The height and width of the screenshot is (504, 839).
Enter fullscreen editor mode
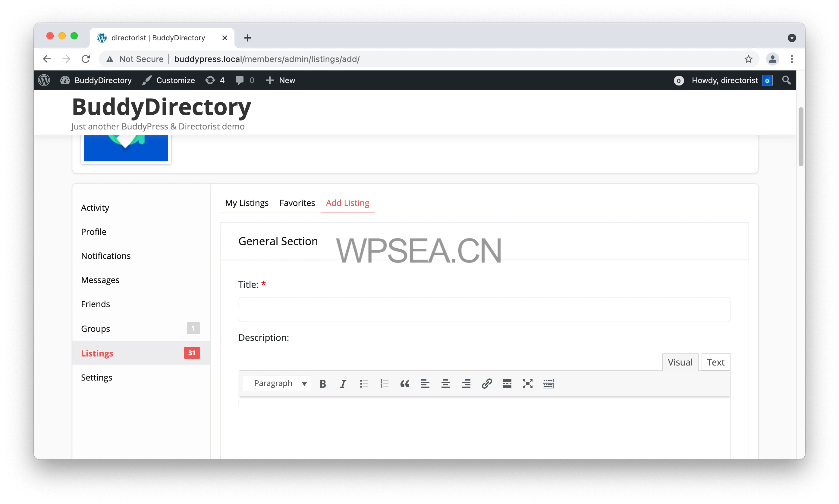527,384
